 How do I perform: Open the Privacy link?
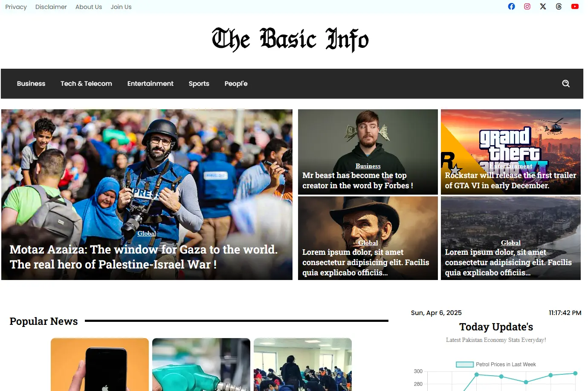click(16, 7)
